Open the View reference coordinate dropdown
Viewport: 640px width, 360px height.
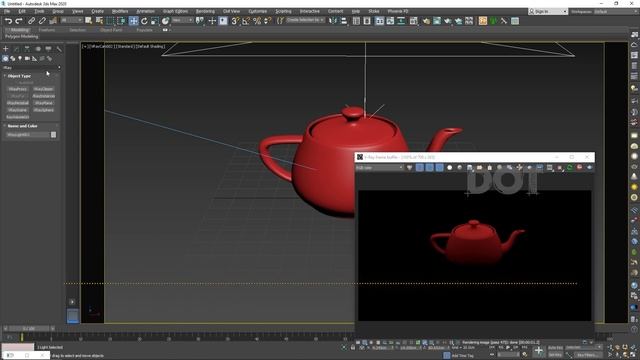(182, 20)
